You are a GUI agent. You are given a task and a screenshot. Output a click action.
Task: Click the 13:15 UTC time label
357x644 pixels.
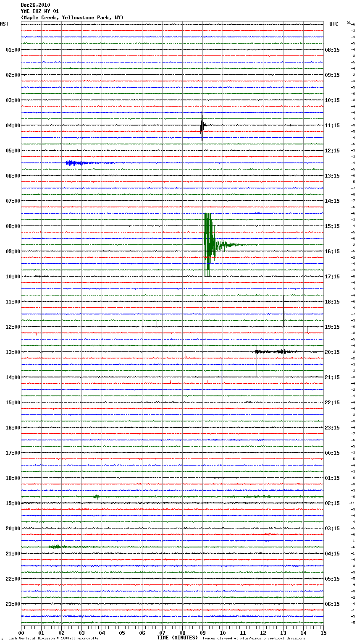(332, 176)
